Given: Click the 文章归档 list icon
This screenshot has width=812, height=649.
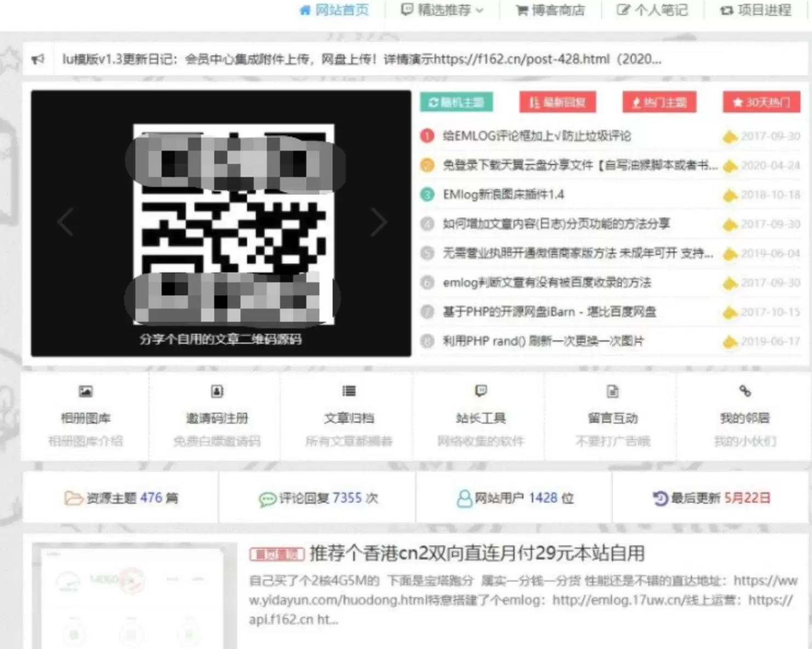Looking at the screenshot, I should pos(349,391).
